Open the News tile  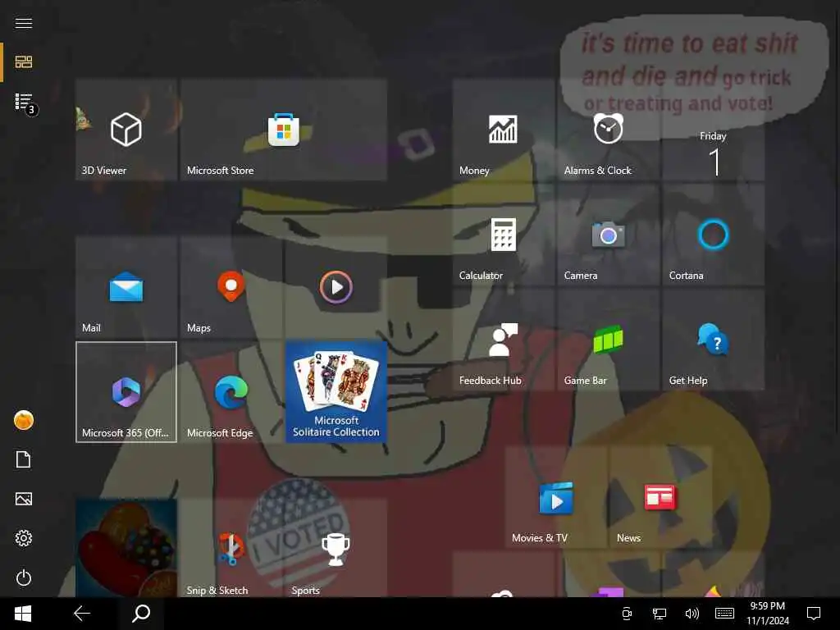[x=661, y=497]
